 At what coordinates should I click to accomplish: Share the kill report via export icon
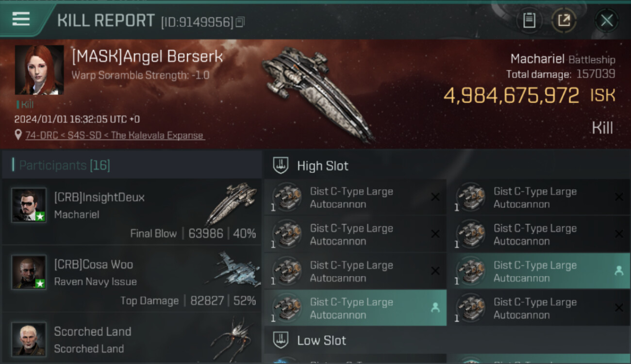[x=564, y=20]
